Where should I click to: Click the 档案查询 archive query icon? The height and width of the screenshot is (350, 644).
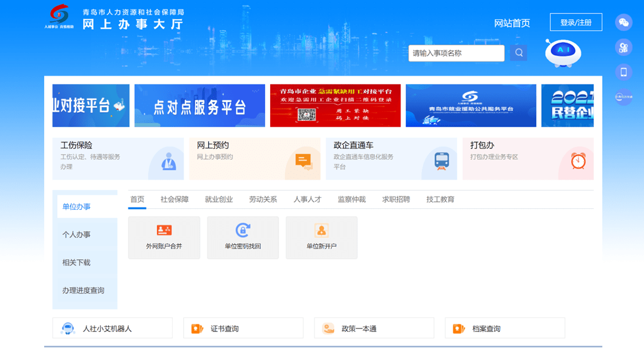click(459, 327)
